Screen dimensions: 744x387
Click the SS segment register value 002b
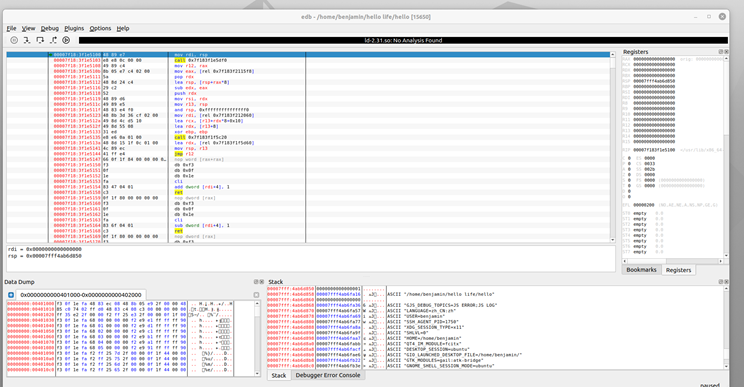pyautogui.click(x=650, y=169)
